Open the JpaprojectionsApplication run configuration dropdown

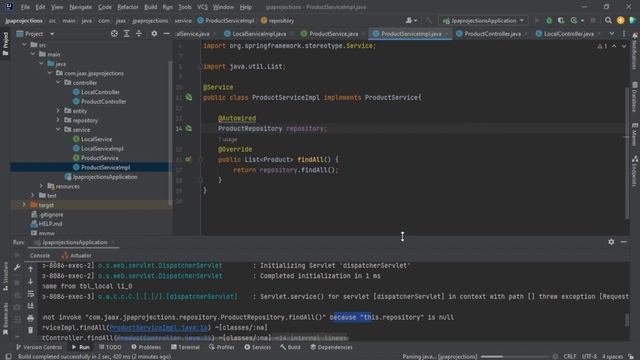484,20
